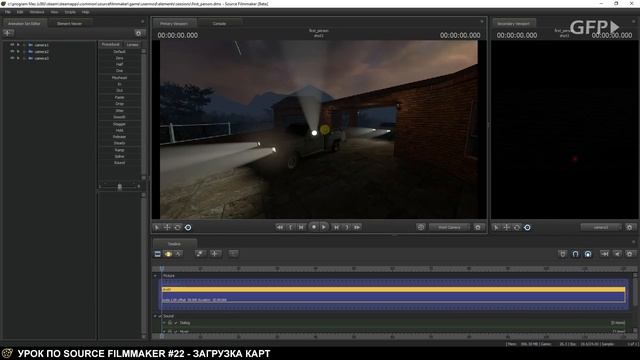Choose move tool in primary viewport

point(167,227)
